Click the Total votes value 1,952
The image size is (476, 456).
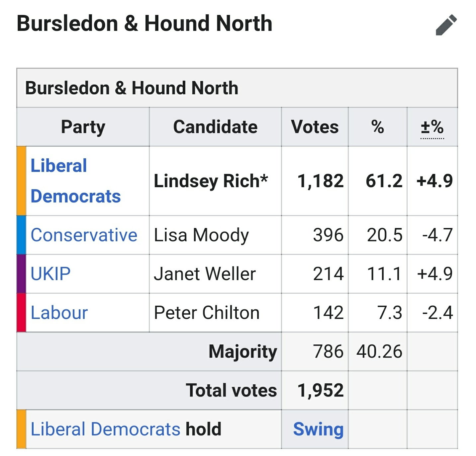click(x=320, y=390)
